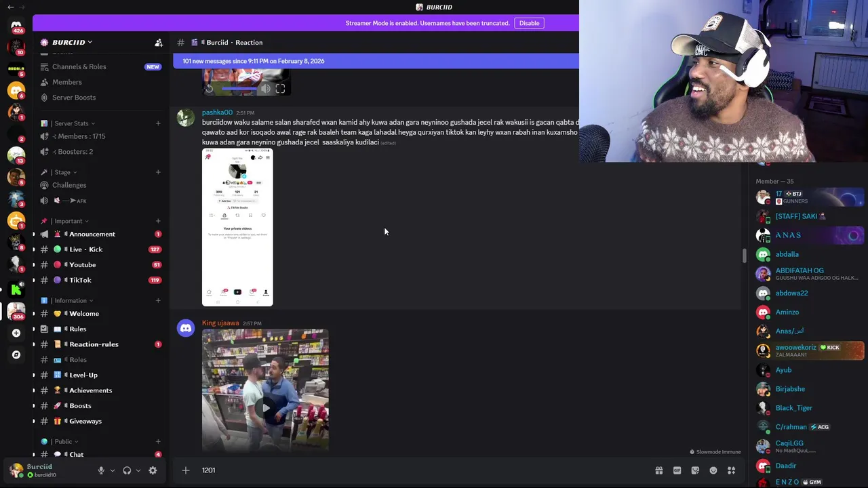
Task: Open the TikTok channel
Action: coord(100,280)
